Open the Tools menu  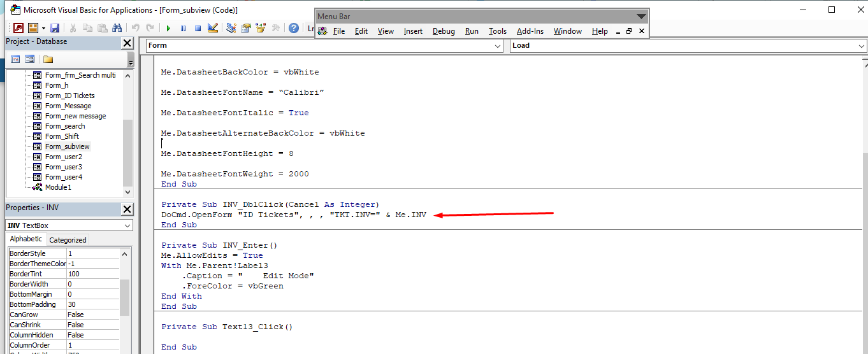pyautogui.click(x=498, y=31)
